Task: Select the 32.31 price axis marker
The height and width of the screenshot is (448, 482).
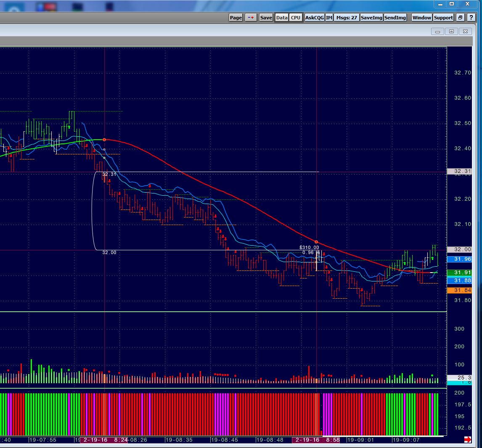Action: (x=459, y=171)
